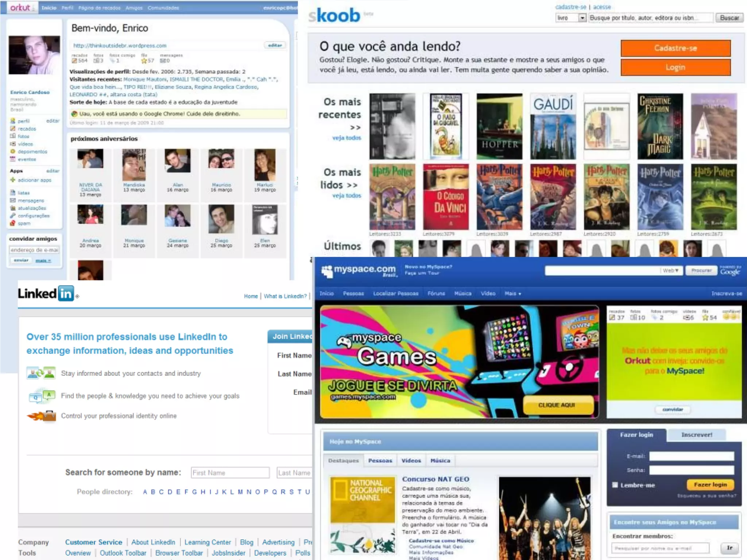Expand the Web dropdown in MySpace search
747x560 pixels.
670,271
